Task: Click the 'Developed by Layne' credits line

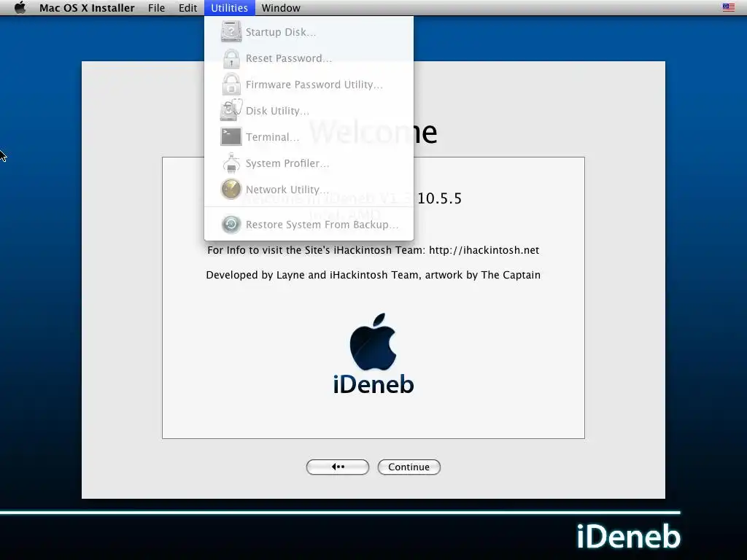Action: [373, 275]
